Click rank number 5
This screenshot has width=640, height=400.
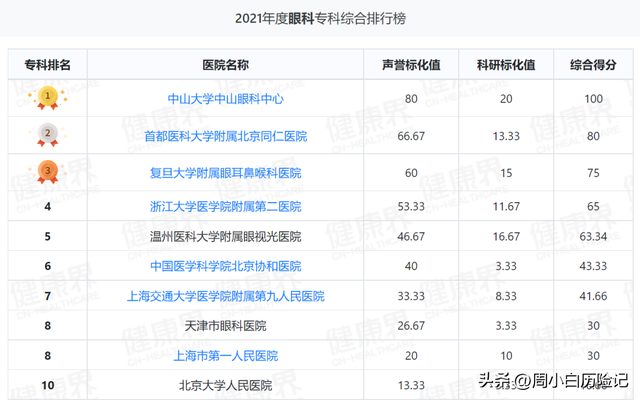pos(48,236)
